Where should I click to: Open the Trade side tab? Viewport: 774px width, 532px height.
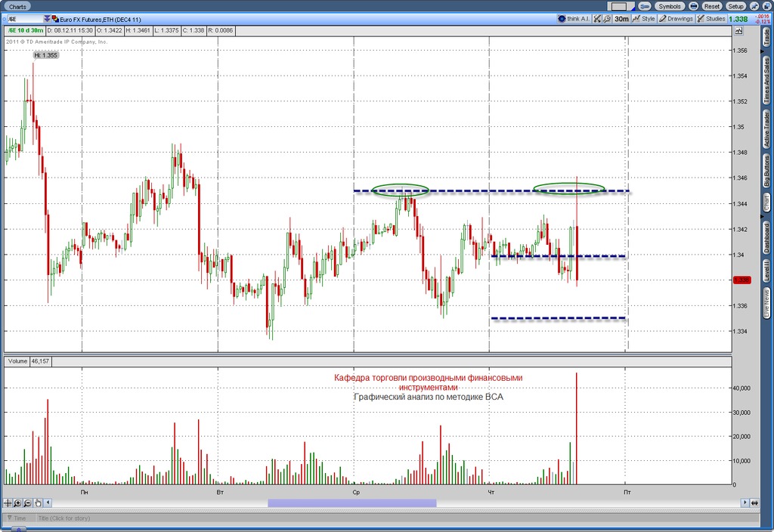[x=766, y=38]
